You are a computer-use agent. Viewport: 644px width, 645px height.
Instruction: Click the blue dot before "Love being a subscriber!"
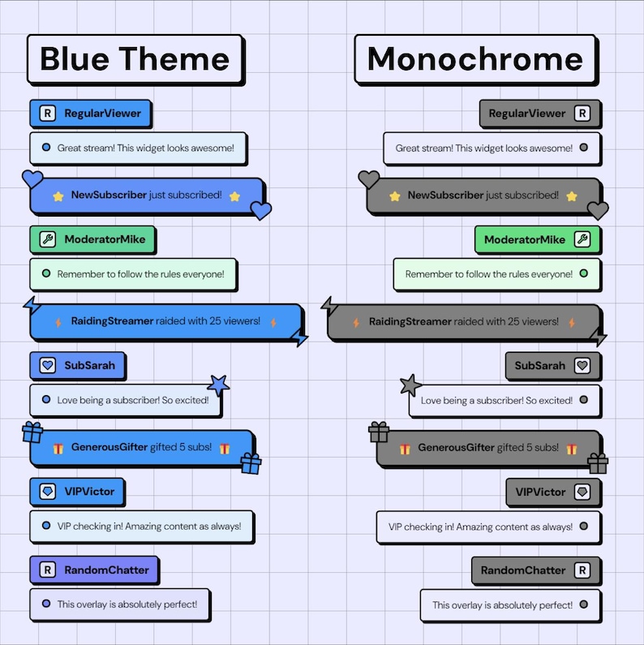click(x=46, y=399)
